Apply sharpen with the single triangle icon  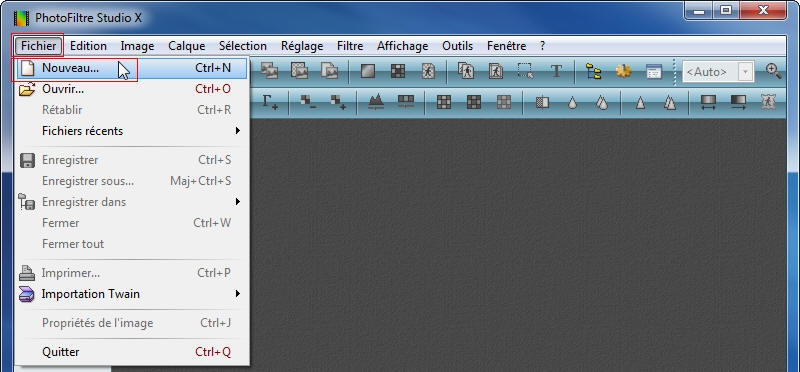point(640,103)
